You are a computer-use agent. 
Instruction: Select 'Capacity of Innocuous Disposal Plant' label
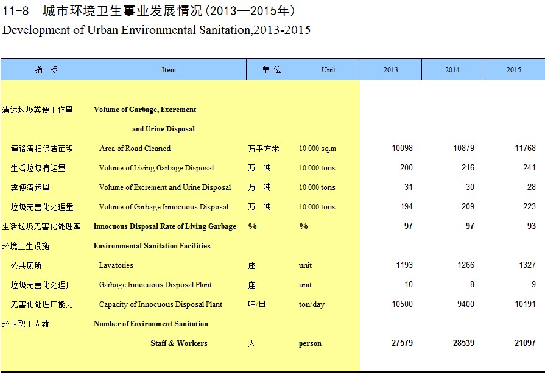pos(161,304)
